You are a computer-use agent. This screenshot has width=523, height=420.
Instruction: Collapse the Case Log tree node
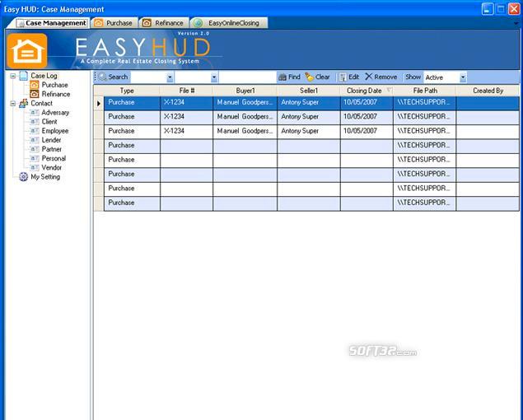12,76
